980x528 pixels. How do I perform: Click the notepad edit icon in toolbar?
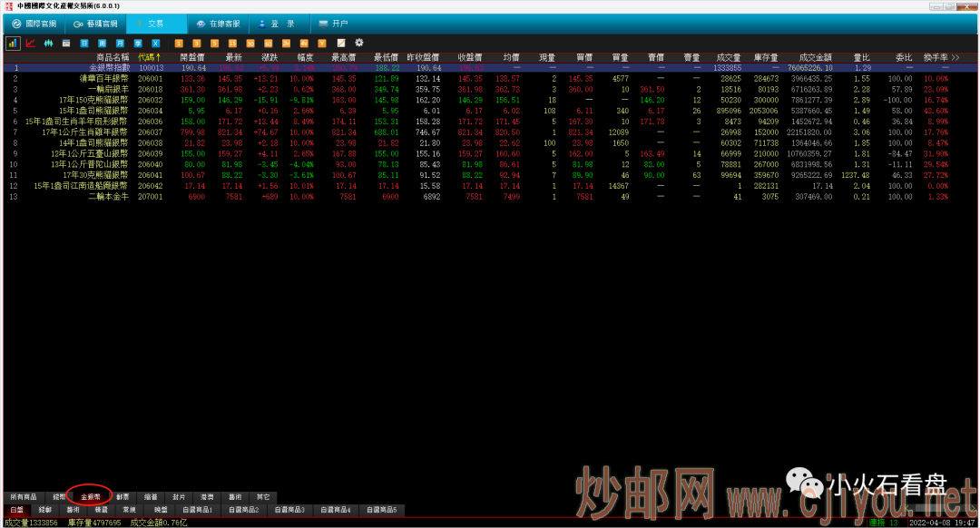pos(341,43)
